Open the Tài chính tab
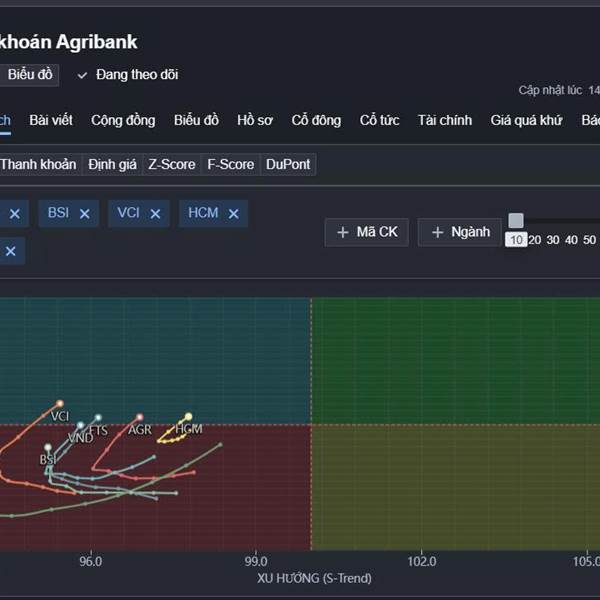The image size is (600, 600). pos(445,121)
